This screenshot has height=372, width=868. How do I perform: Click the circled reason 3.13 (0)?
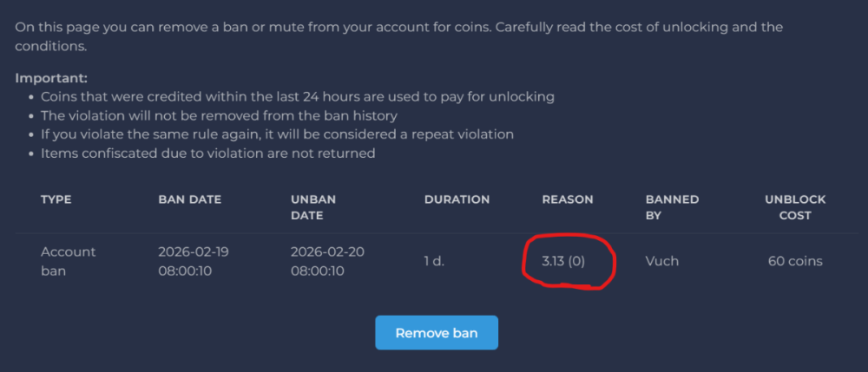coord(563,261)
